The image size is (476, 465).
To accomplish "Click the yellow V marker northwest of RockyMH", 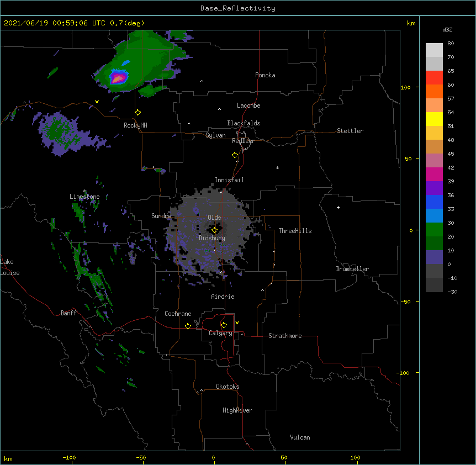I will pos(97,102).
